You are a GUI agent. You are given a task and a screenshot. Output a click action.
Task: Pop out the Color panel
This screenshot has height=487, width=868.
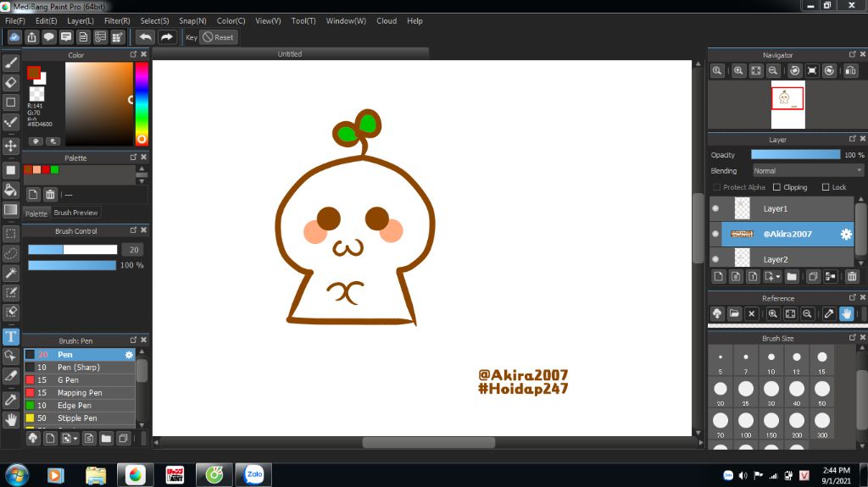tap(133, 54)
